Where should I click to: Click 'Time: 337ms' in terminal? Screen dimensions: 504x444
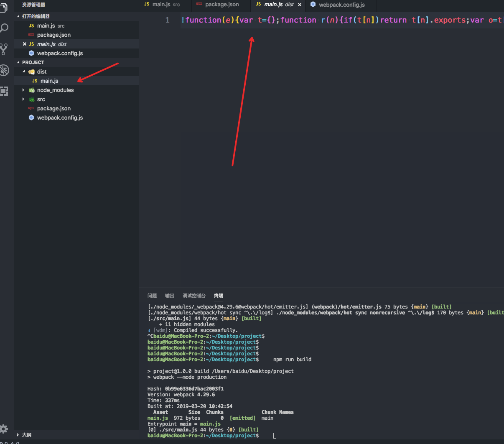click(x=163, y=401)
